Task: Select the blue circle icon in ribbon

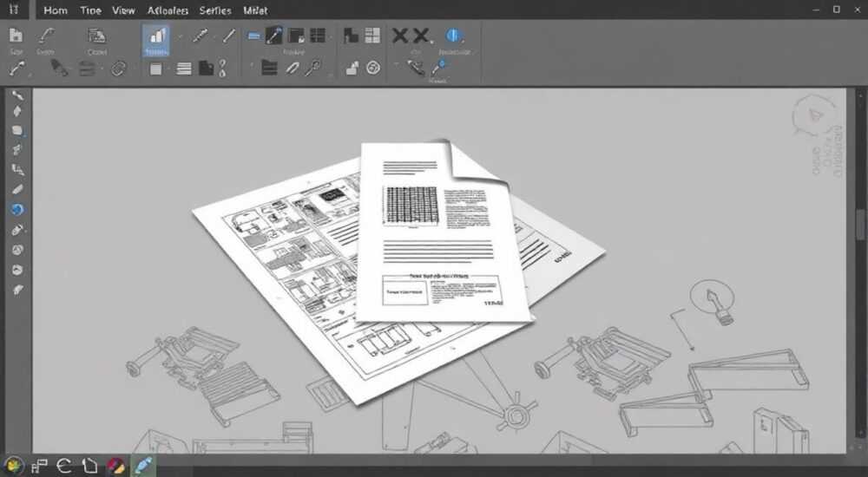Action: [453, 36]
